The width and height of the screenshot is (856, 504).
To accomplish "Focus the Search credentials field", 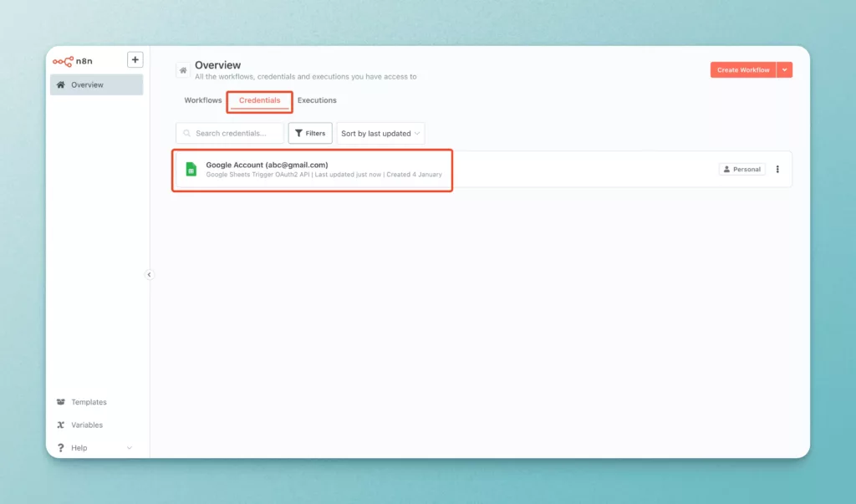I will pos(230,133).
